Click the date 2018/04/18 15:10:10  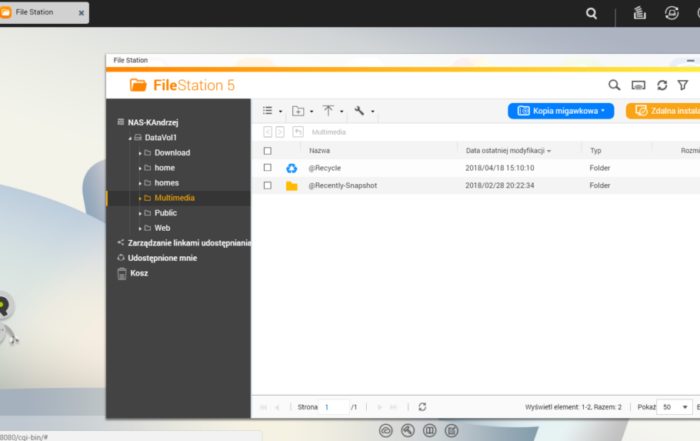500,168
